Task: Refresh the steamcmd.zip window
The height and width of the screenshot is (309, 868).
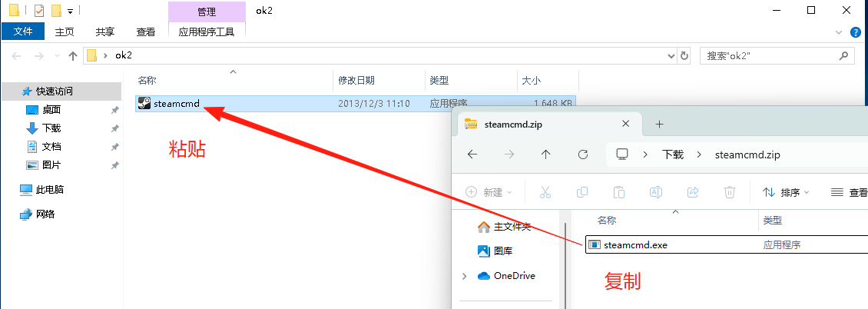Action: [x=582, y=154]
